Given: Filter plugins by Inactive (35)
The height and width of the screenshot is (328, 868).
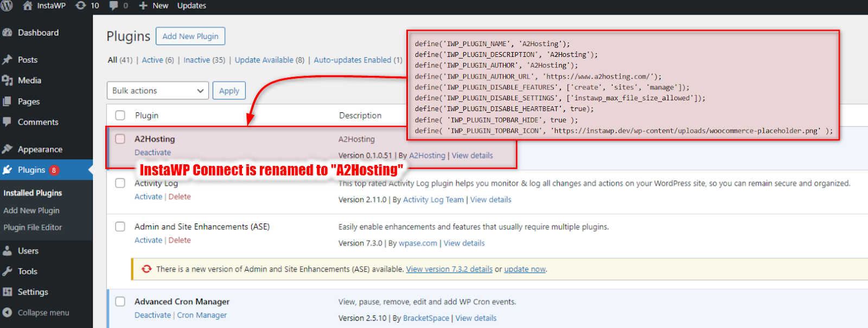Looking at the screenshot, I should [x=204, y=60].
